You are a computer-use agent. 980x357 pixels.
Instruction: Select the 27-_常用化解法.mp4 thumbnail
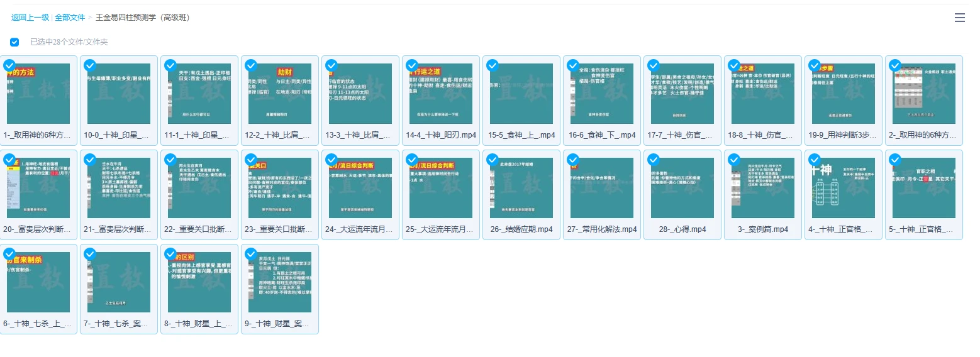[x=602, y=188]
